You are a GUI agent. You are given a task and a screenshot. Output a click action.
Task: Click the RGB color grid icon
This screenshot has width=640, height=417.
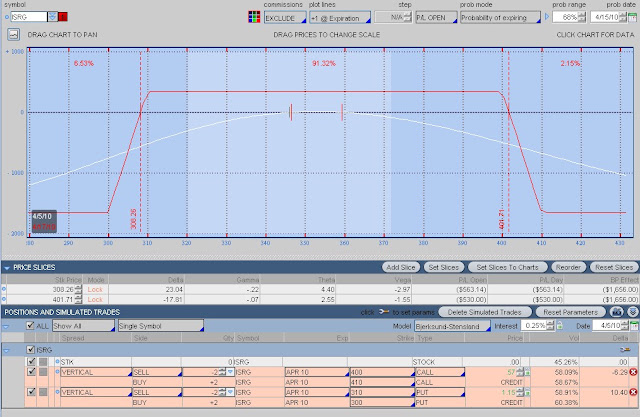click(254, 17)
